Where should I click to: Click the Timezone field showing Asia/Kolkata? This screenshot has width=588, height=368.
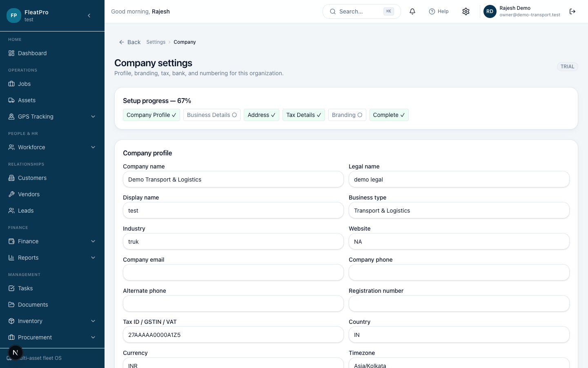tap(459, 363)
